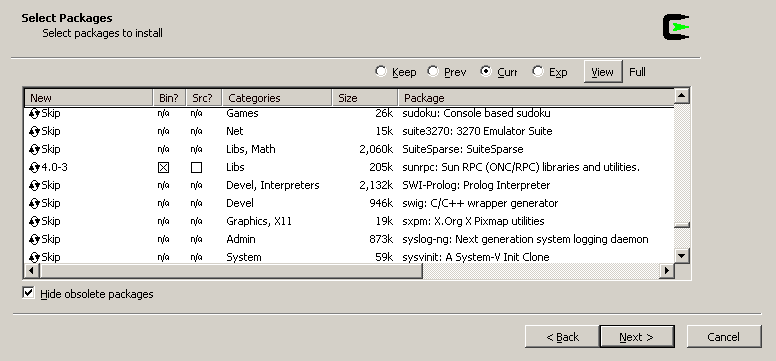This screenshot has height=361, width=776.
Task: Click 'Graphics, X11' category cell
Action: [x=259, y=221]
